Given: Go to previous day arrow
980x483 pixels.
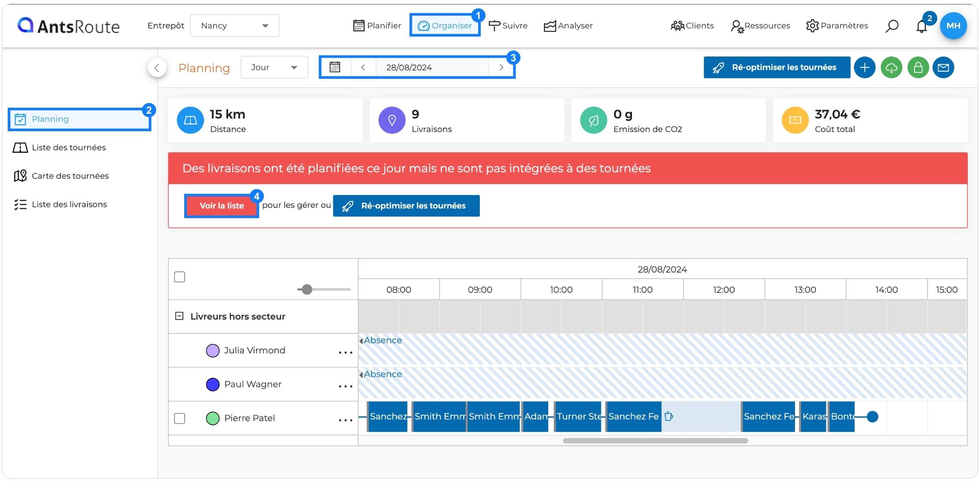Looking at the screenshot, I should pos(363,67).
